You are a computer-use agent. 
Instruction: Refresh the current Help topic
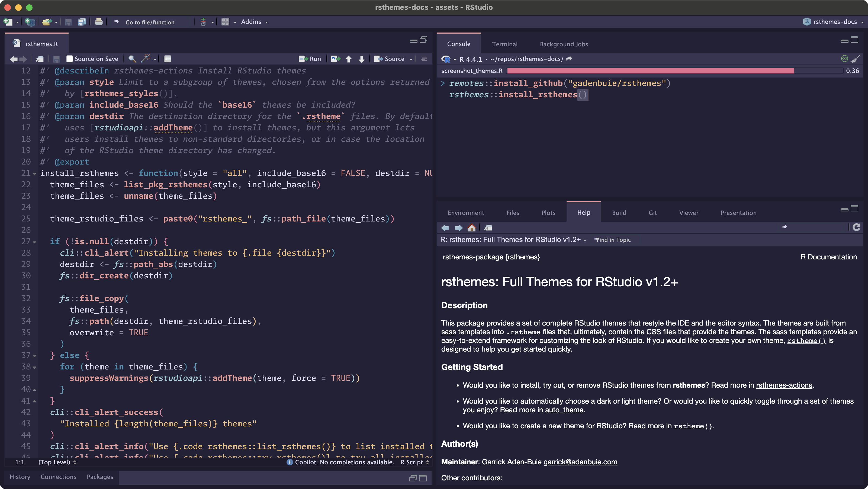(x=856, y=227)
